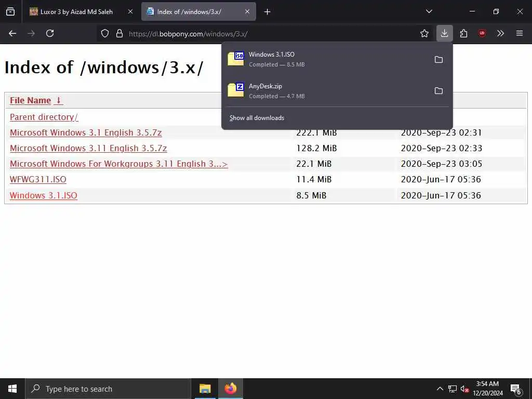The width and height of the screenshot is (532, 399).
Task: Toggle the Downloads toolbar button
Action: pos(445,33)
